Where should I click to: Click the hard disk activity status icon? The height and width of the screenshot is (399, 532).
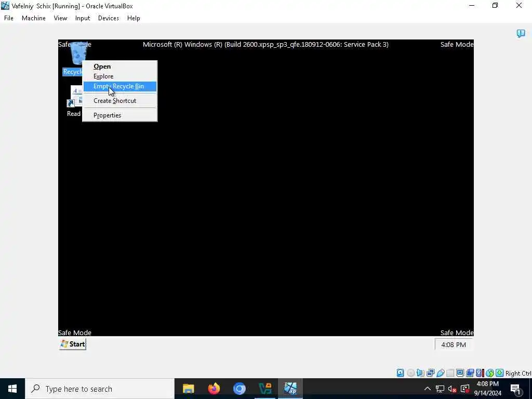tap(401, 373)
